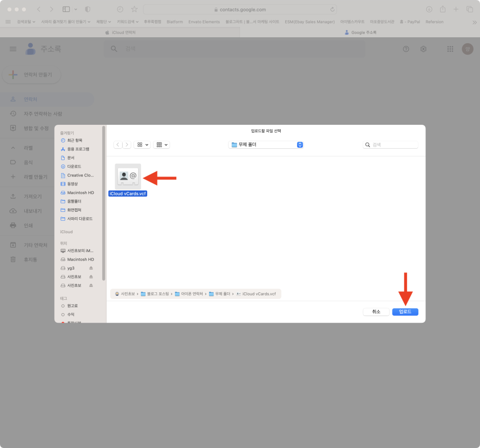This screenshot has height=448, width=480.
Task: Open the icon view mode dropdown
Action: pos(142,145)
